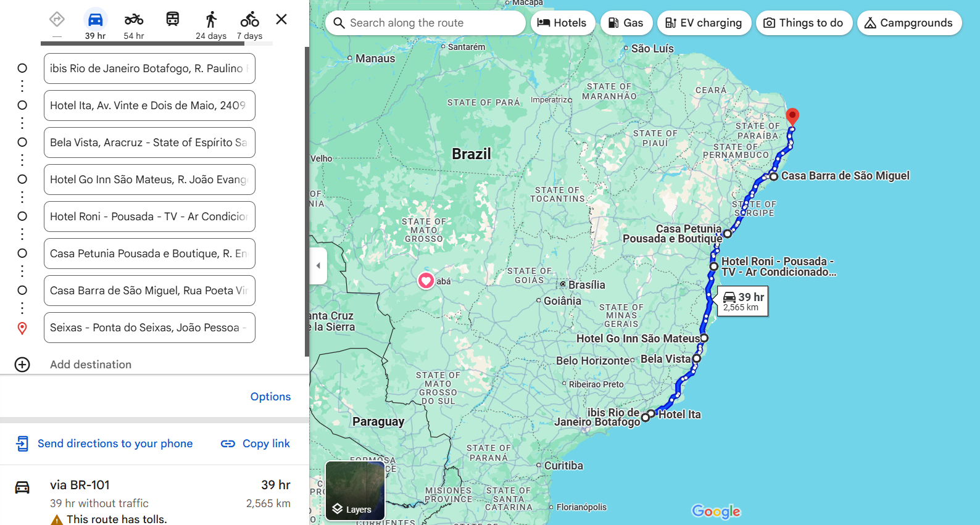Collapse the side panel with the arrow

[x=318, y=266]
